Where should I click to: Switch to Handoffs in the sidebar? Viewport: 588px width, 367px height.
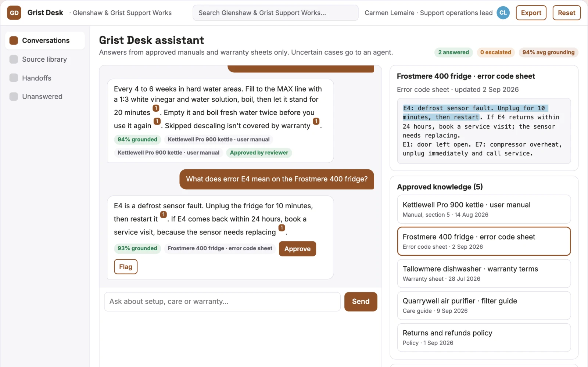[45, 78]
